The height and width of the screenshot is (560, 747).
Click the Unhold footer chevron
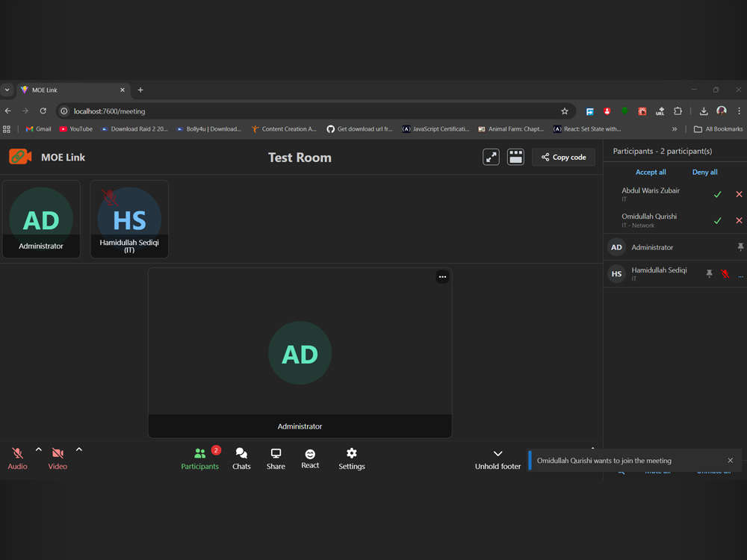498,454
